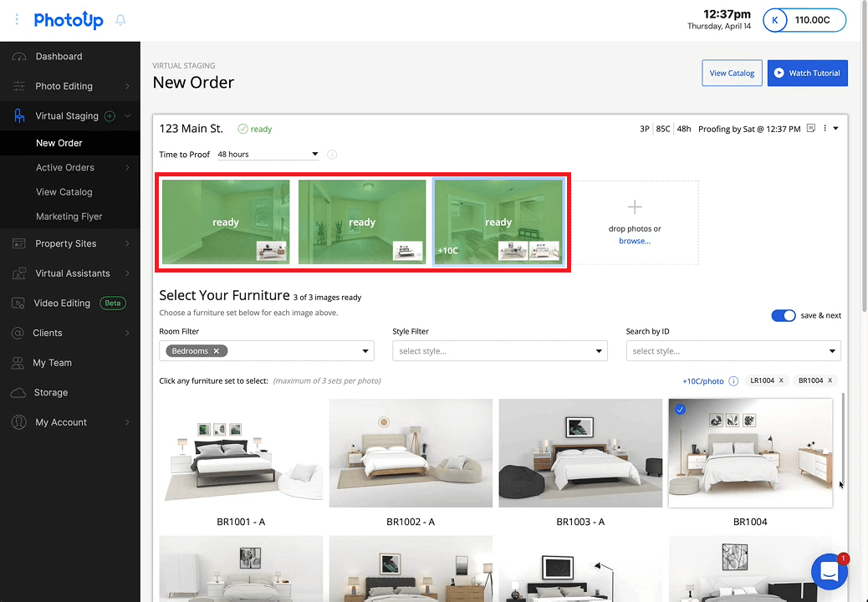868x602 pixels.
Task: Toggle the save & next switch
Action: pos(784,315)
